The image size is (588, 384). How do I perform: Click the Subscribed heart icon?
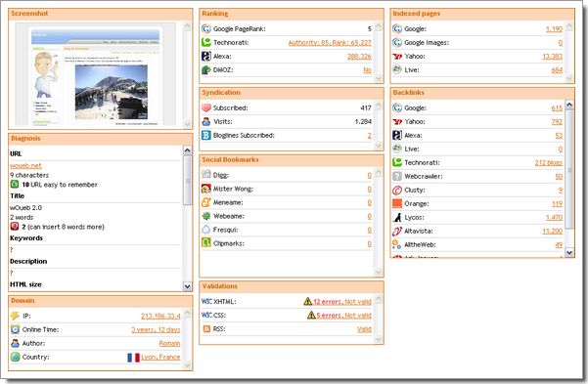205,107
